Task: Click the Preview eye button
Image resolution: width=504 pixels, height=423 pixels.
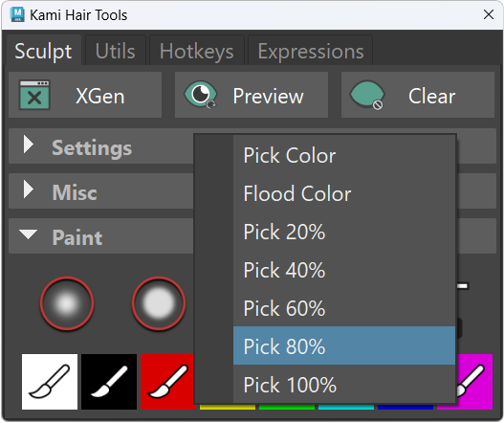Action: 251,95
